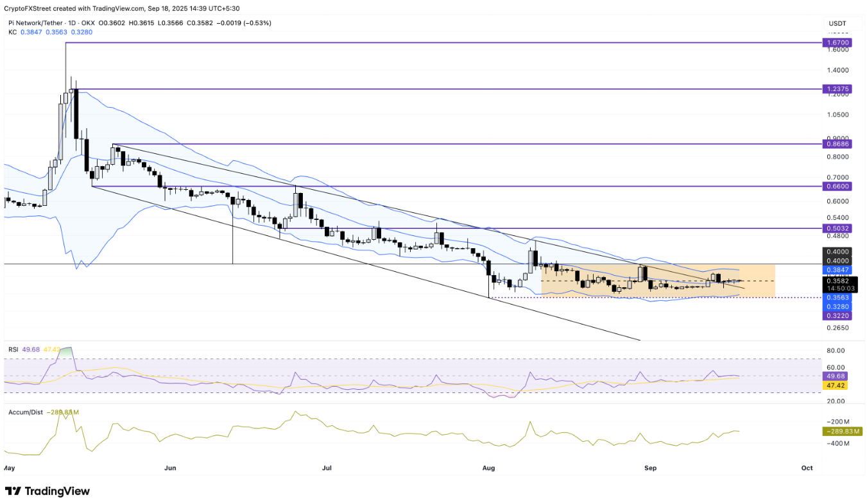Click the TradingView logo icon
This screenshot has width=867, height=504.
[x=13, y=491]
